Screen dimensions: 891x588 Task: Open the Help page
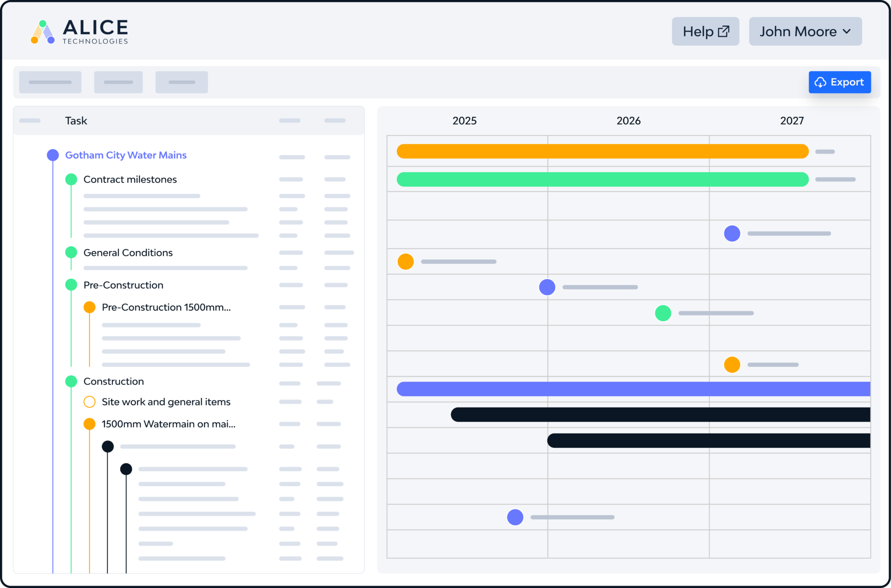tap(705, 31)
